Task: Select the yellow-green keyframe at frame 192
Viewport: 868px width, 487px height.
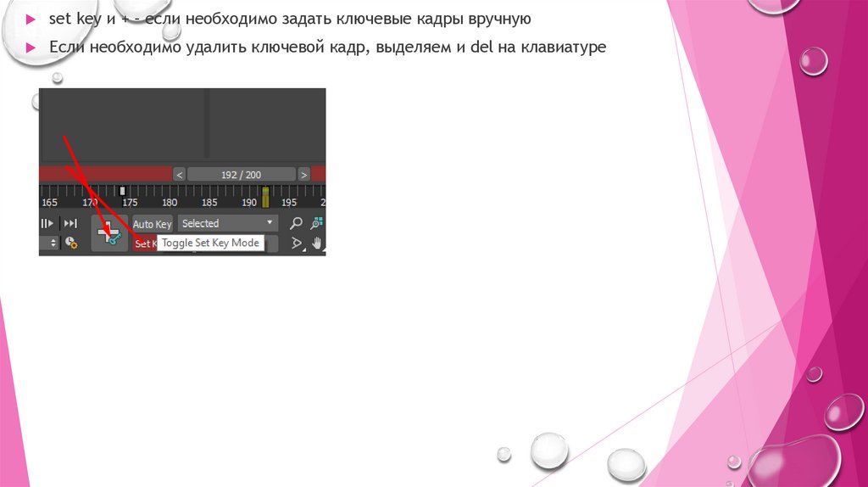Action: click(x=265, y=197)
